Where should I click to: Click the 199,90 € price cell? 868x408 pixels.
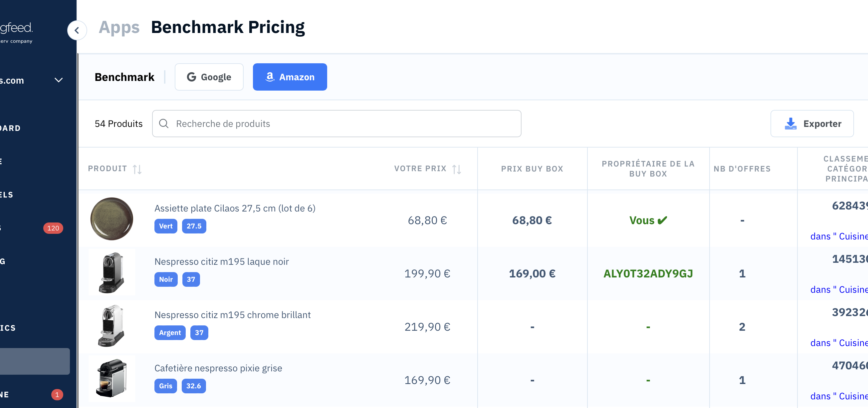click(x=427, y=273)
